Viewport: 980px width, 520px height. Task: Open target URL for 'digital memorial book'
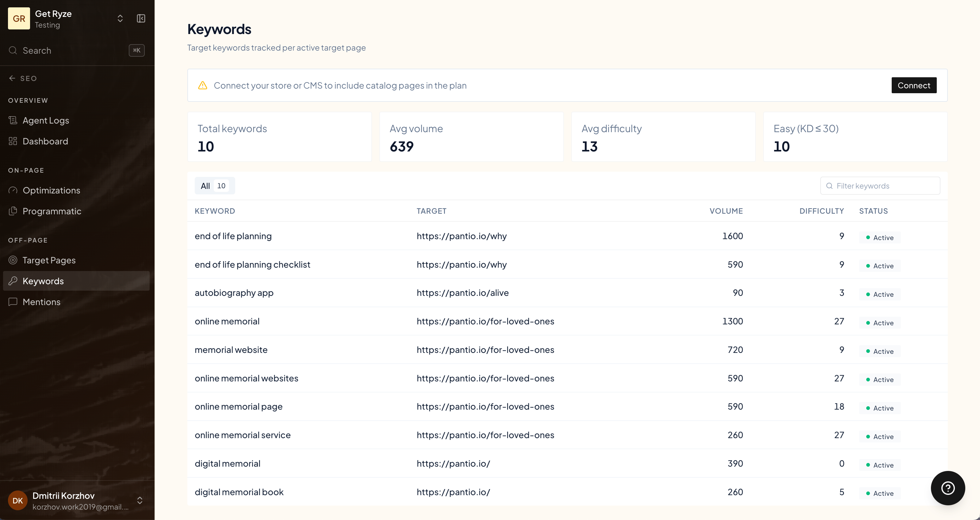[x=453, y=492]
